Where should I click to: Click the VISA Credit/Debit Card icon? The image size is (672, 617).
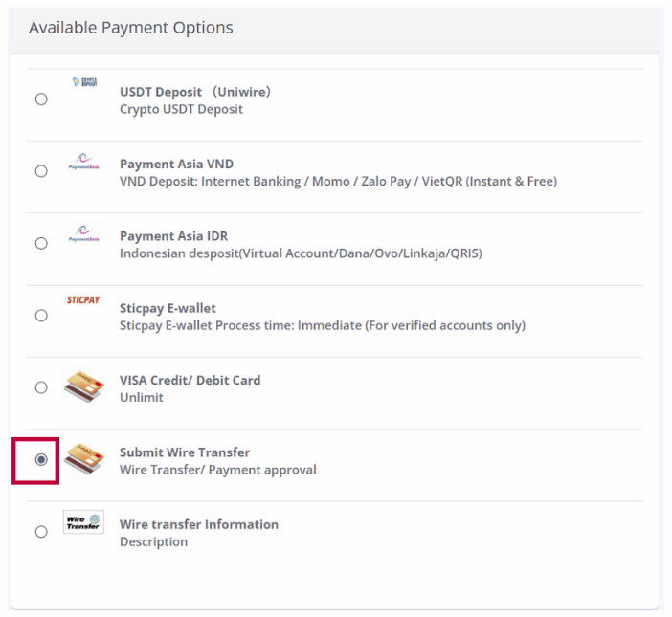pyautogui.click(x=83, y=386)
